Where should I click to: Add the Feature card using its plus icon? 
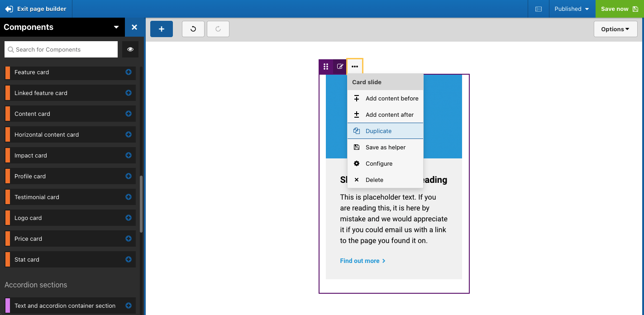[x=129, y=72]
